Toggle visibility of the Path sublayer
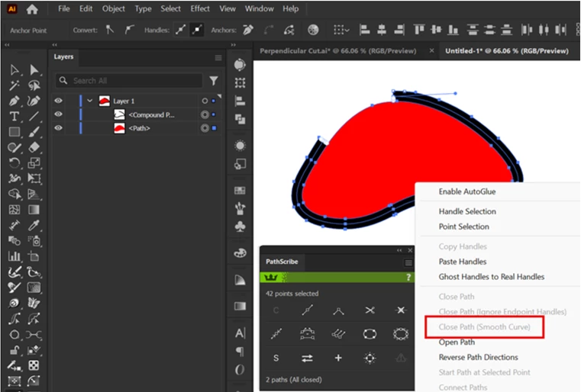The height and width of the screenshot is (392, 581). 58,128
